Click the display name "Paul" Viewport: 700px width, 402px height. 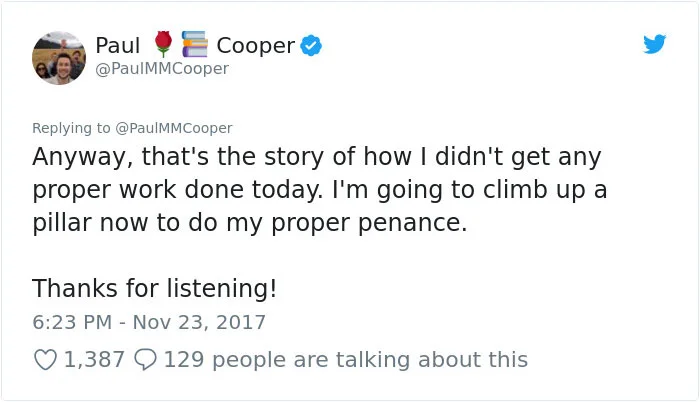(118, 46)
